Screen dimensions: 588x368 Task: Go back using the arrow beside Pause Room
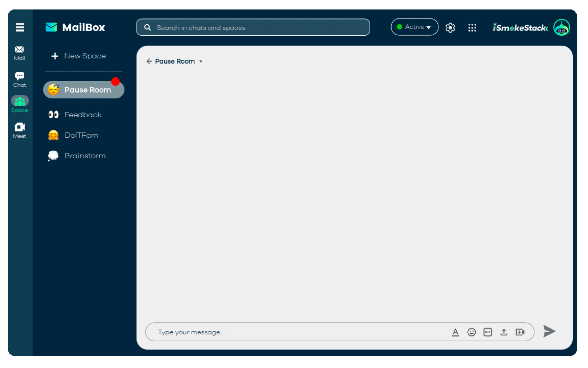pyautogui.click(x=149, y=61)
